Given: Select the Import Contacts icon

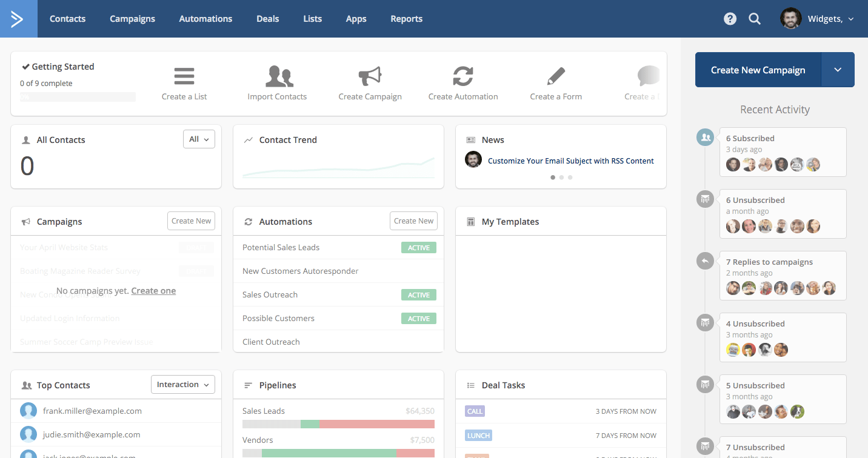Looking at the screenshot, I should (x=278, y=76).
